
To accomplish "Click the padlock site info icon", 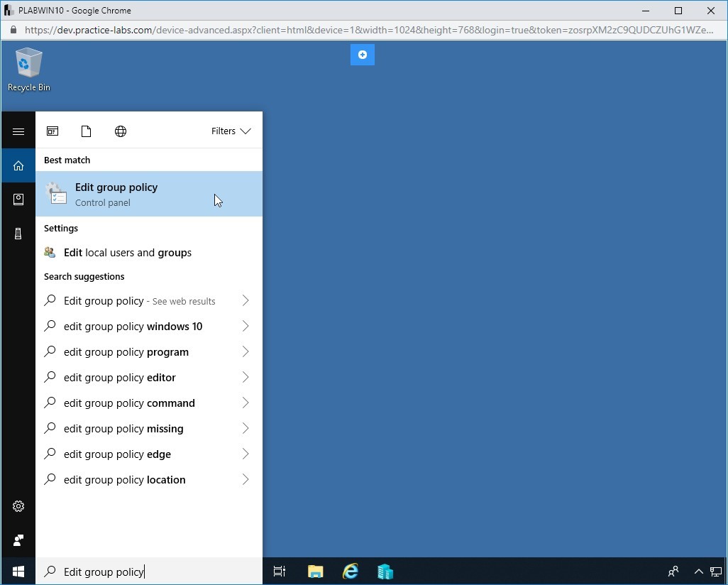I will pos(13,31).
